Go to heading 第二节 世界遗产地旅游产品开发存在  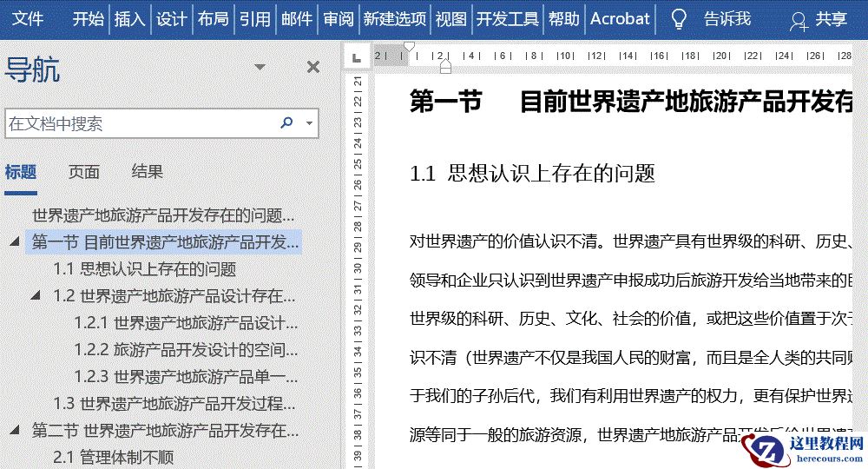tap(165, 430)
